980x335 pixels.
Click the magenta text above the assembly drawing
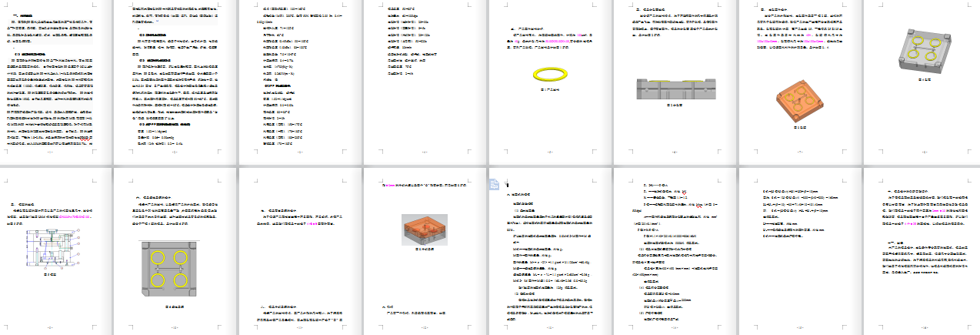(x=75, y=219)
